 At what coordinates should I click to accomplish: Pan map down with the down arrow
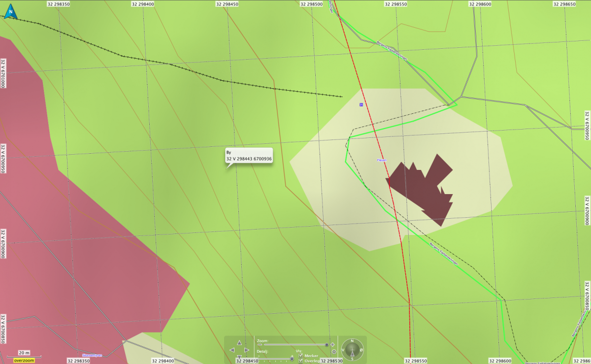239,357
